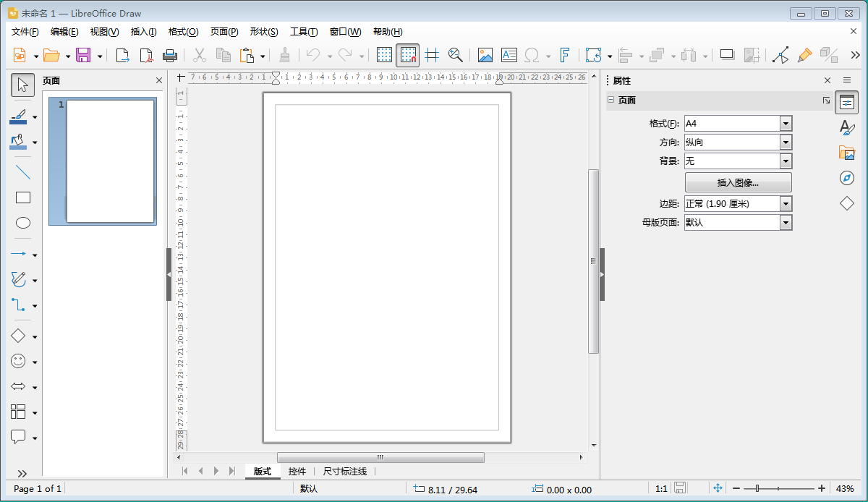Open the 格式 paper format dropdown
Viewport: 868px width, 502px height.
(x=786, y=124)
